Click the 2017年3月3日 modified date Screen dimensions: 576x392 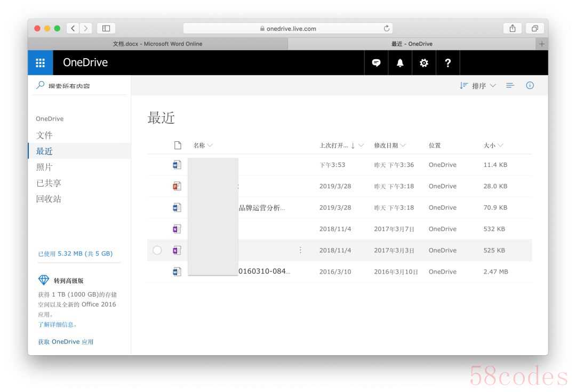pos(394,250)
